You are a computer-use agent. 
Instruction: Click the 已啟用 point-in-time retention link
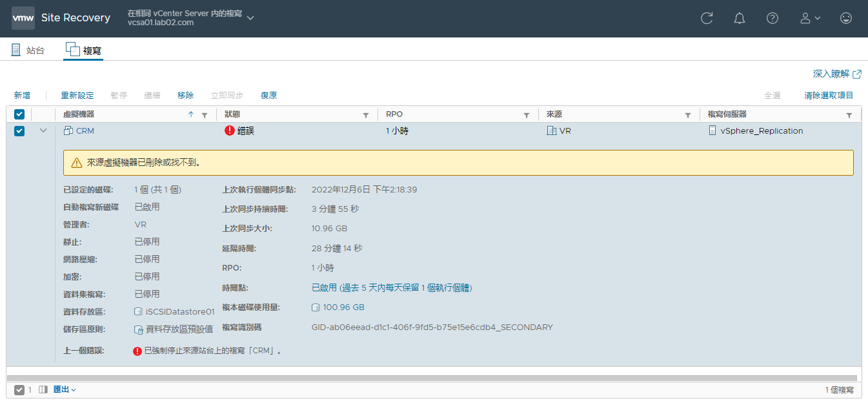pos(392,287)
